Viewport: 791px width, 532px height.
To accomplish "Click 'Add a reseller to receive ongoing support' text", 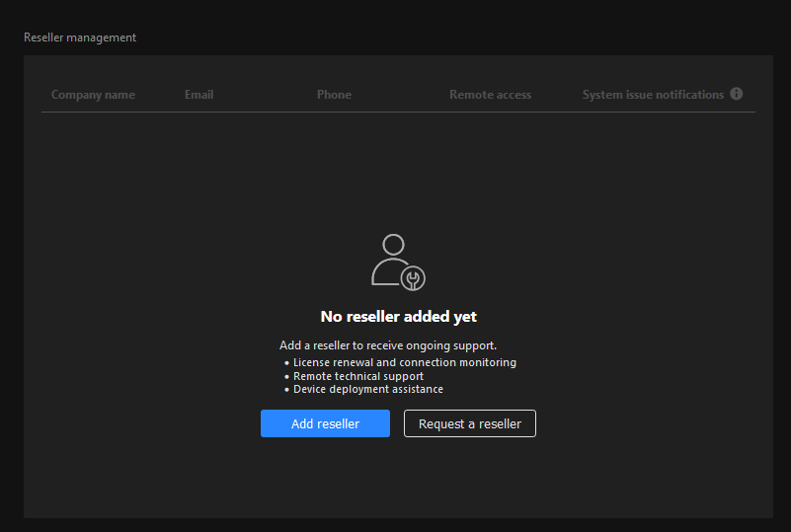I will click(x=388, y=345).
